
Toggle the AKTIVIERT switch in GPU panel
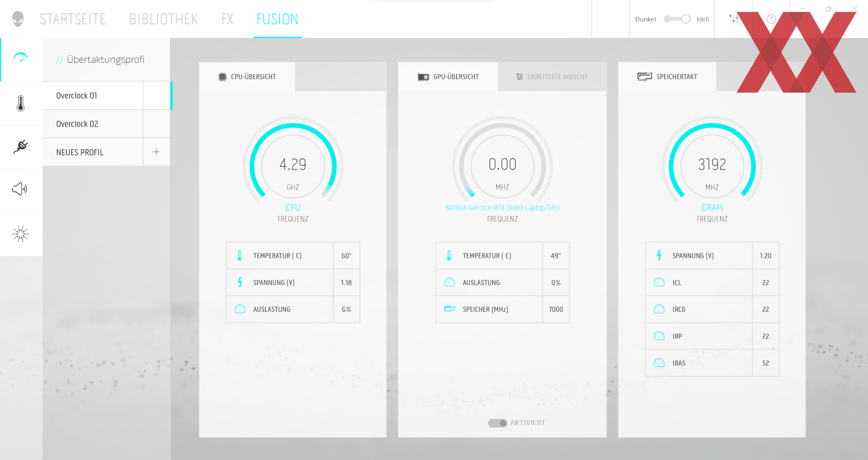pyautogui.click(x=497, y=423)
